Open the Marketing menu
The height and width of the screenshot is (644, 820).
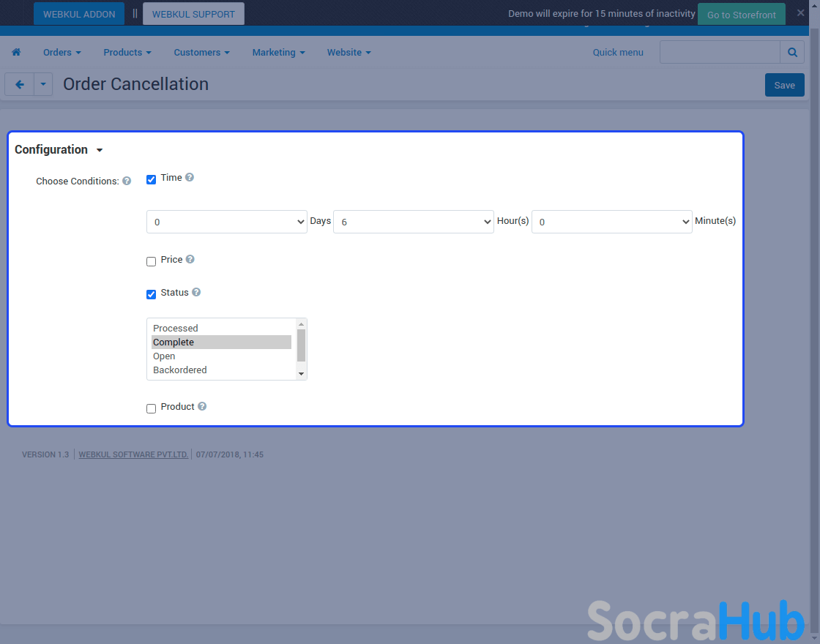coord(278,52)
